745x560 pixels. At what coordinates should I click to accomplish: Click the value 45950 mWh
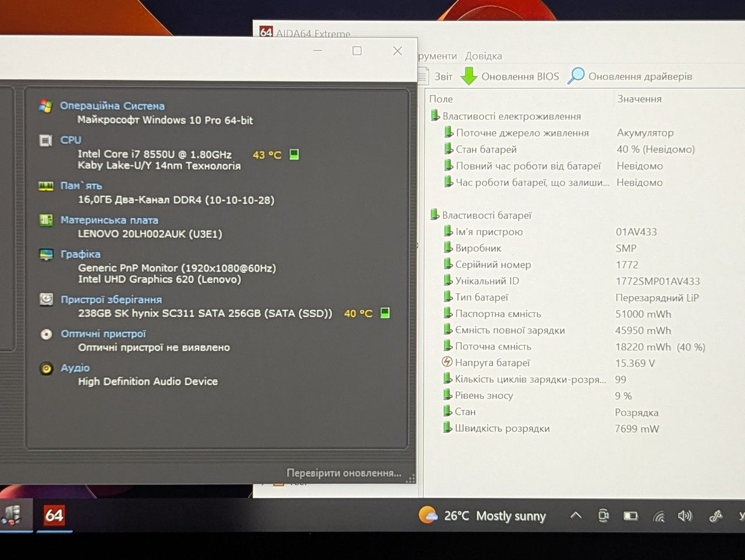click(643, 330)
